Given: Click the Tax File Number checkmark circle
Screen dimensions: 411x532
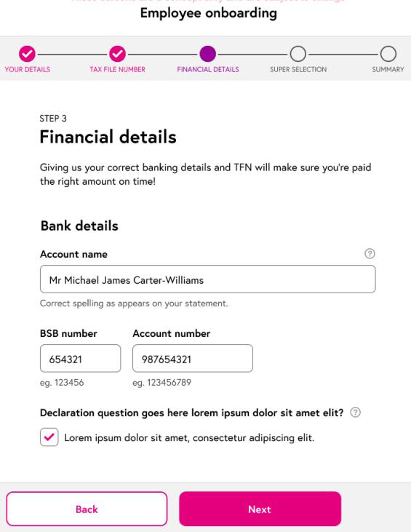Looking at the screenshot, I should point(117,54).
